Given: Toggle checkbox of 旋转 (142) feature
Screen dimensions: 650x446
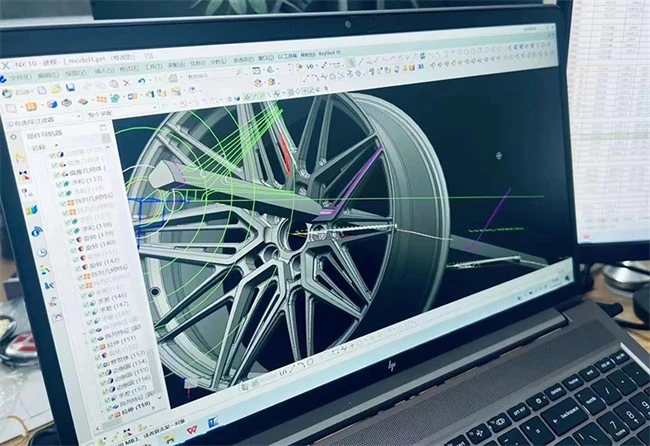Looking at the screenshot, I should [78, 268].
